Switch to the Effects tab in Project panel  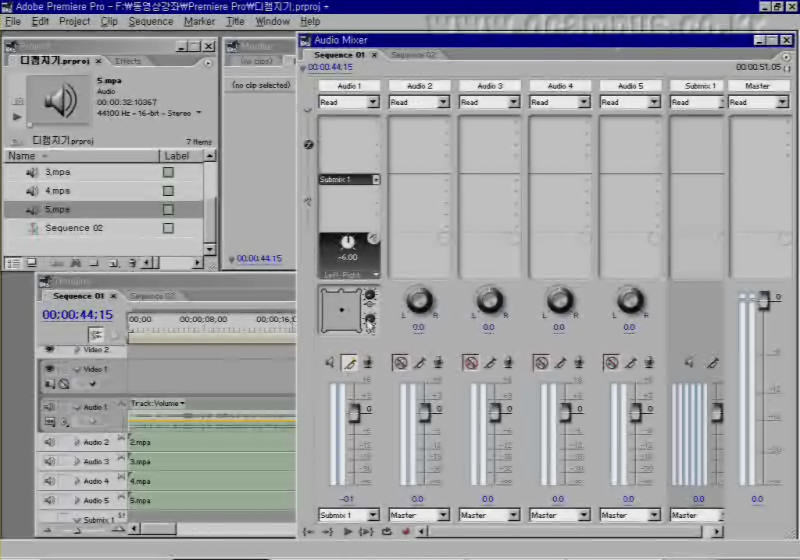click(128, 61)
